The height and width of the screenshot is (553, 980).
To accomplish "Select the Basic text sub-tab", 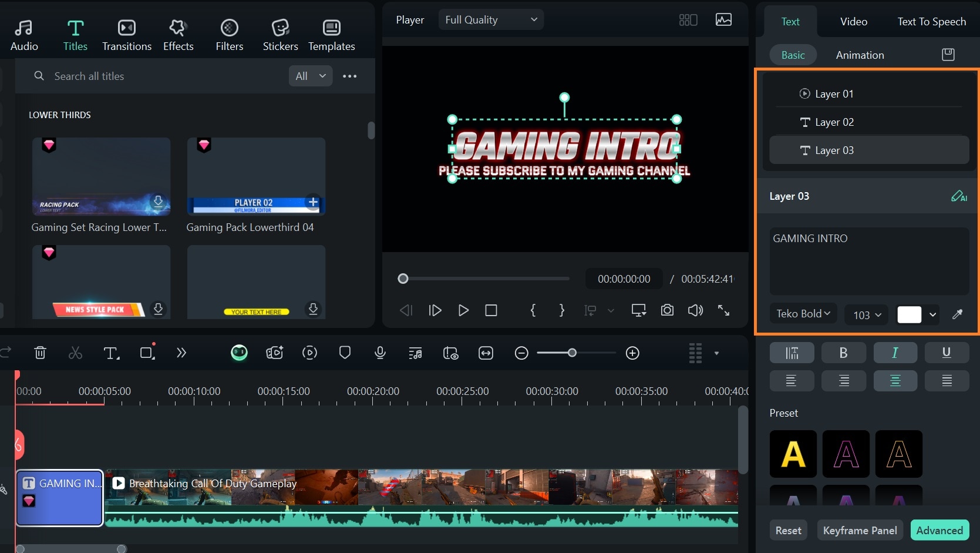I will (793, 55).
